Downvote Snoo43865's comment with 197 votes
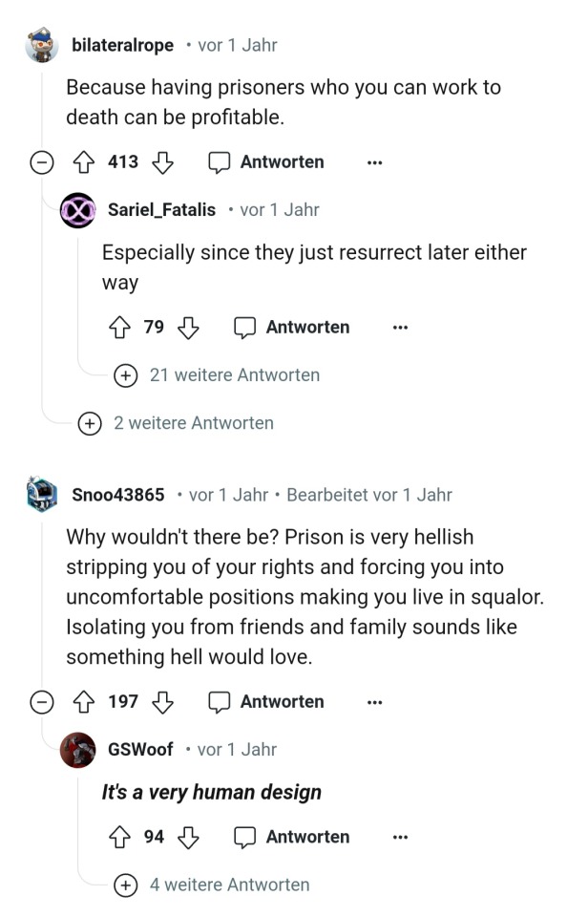The image size is (588, 917). pyautogui.click(x=162, y=702)
